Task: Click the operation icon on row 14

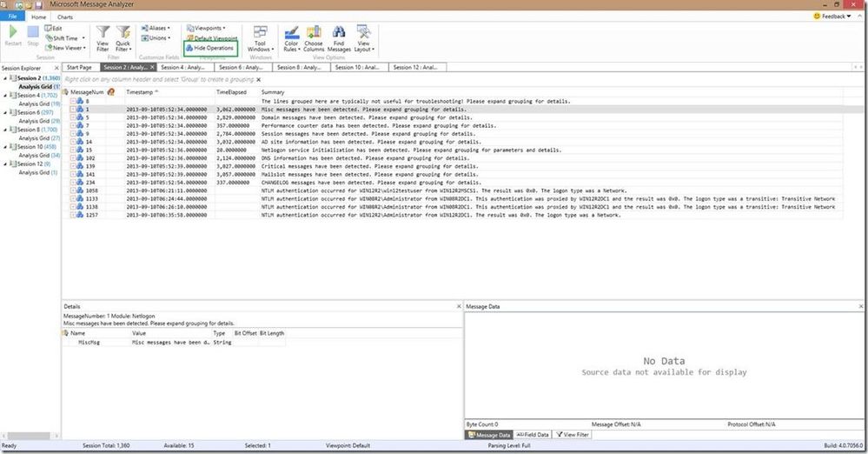Action: point(80,142)
